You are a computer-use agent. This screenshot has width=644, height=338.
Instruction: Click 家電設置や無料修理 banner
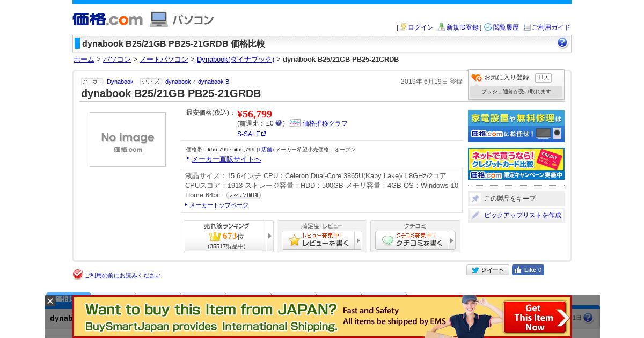[x=516, y=126]
